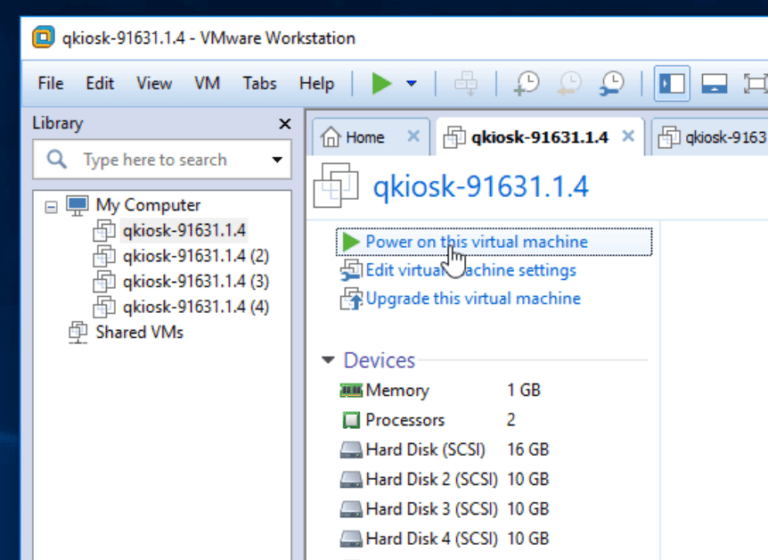Image resolution: width=768 pixels, height=560 pixels.
Task: Click the green Power On toolbar button
Action: (x=381, y=84)
